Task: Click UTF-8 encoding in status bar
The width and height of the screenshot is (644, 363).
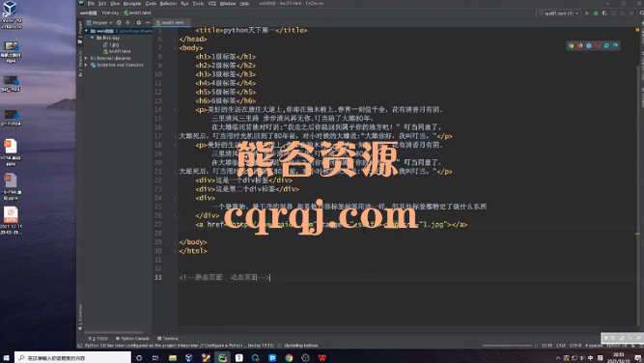Action: pyautogui.click(x=575, y=346)
